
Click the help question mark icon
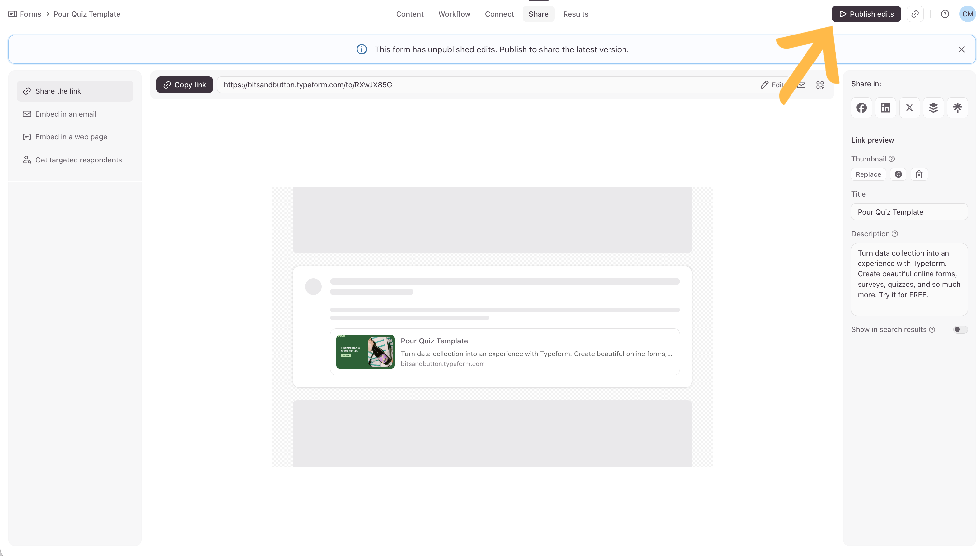coord(945,14)
